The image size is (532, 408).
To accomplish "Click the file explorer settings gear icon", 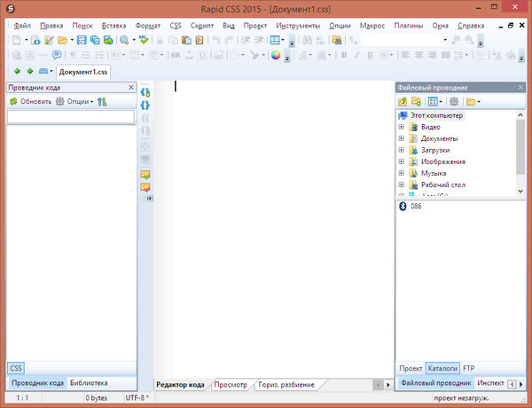I will (453, 102).
